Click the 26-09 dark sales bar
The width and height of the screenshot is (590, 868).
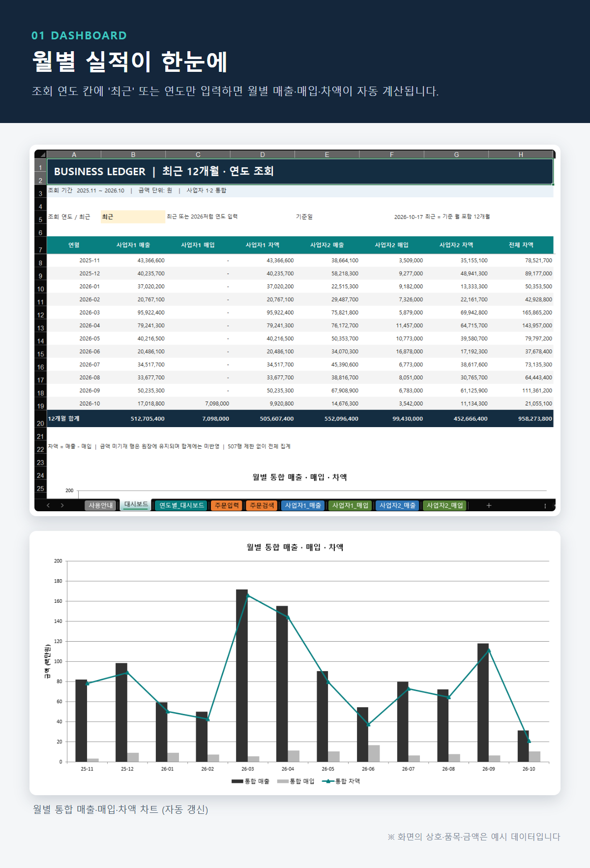483,703
